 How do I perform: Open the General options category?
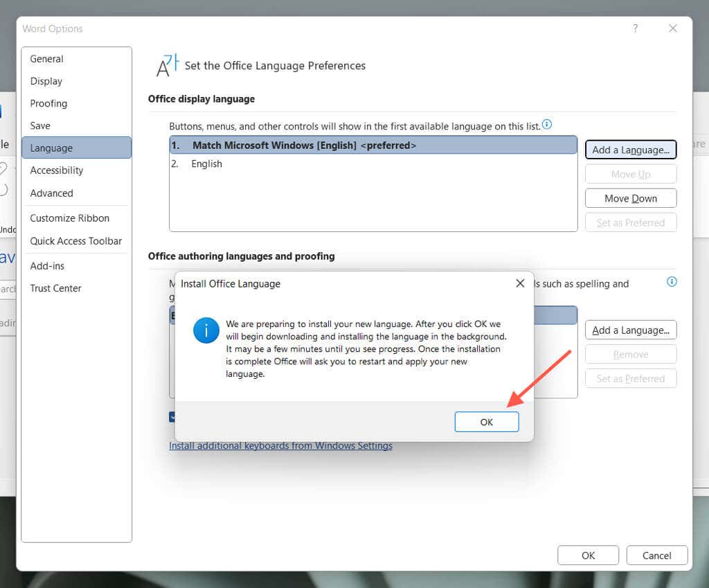click(x=46, y=59)
